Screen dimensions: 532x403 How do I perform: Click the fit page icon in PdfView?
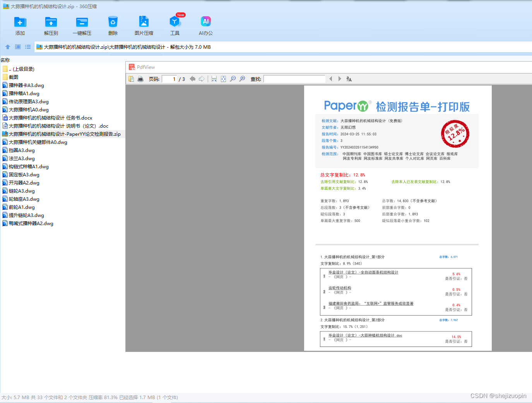223,79
